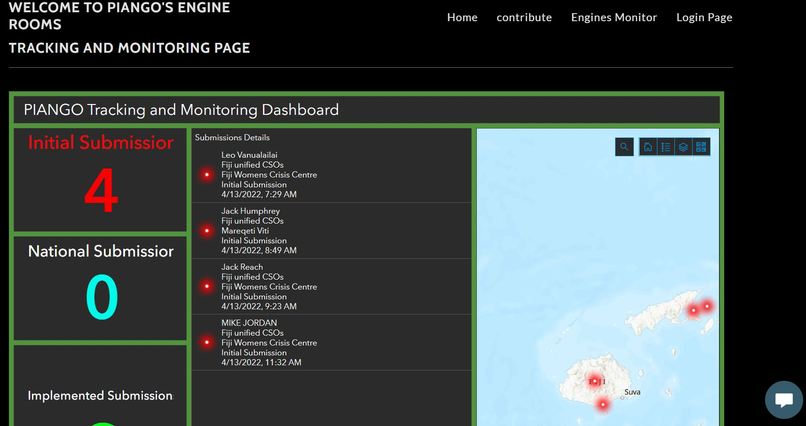Select the easternmost red map marker

point(707,306)
